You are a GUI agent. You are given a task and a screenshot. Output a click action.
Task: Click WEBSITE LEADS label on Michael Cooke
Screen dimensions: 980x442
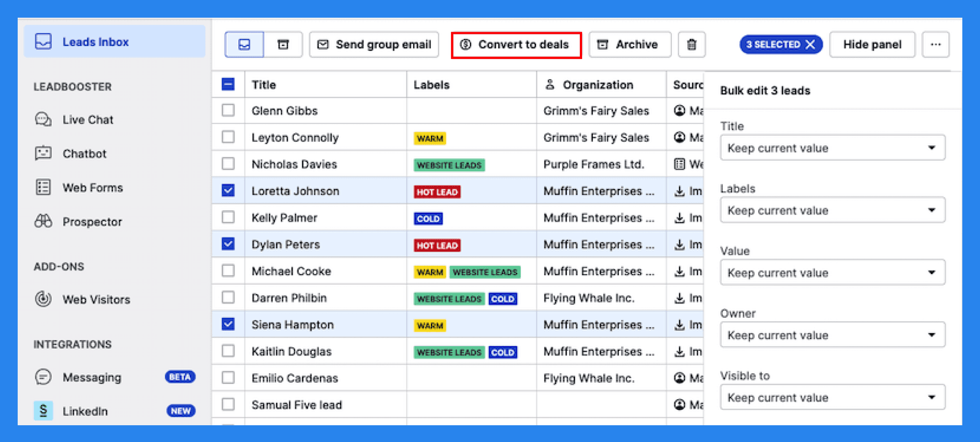pyautogui.click(x=485, y=272)
